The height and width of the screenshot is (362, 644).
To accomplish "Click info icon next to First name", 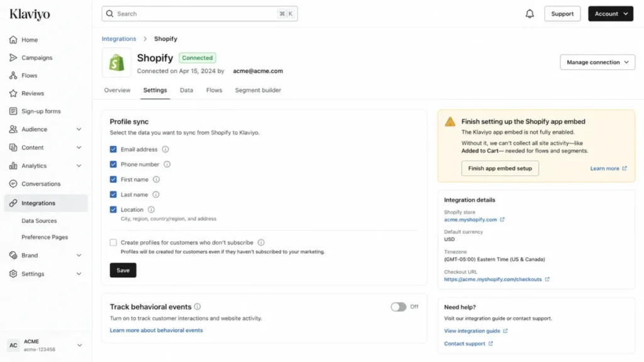I will point(156,179).
